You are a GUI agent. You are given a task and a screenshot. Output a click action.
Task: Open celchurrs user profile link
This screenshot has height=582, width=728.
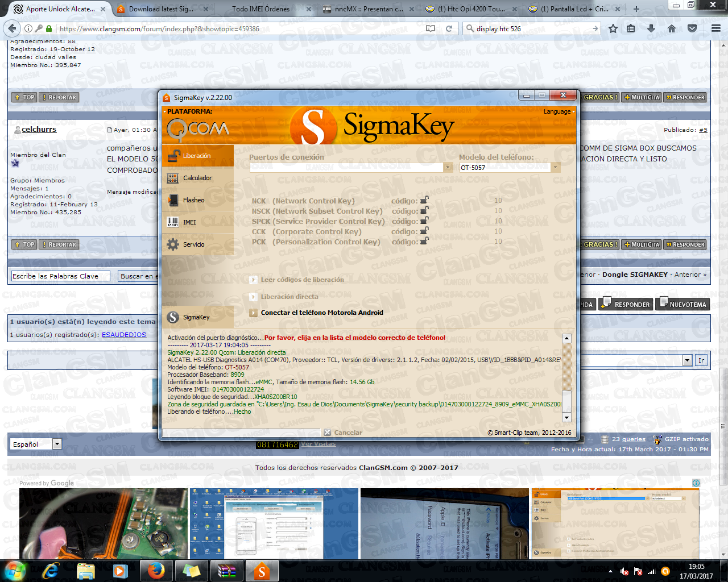39,130
